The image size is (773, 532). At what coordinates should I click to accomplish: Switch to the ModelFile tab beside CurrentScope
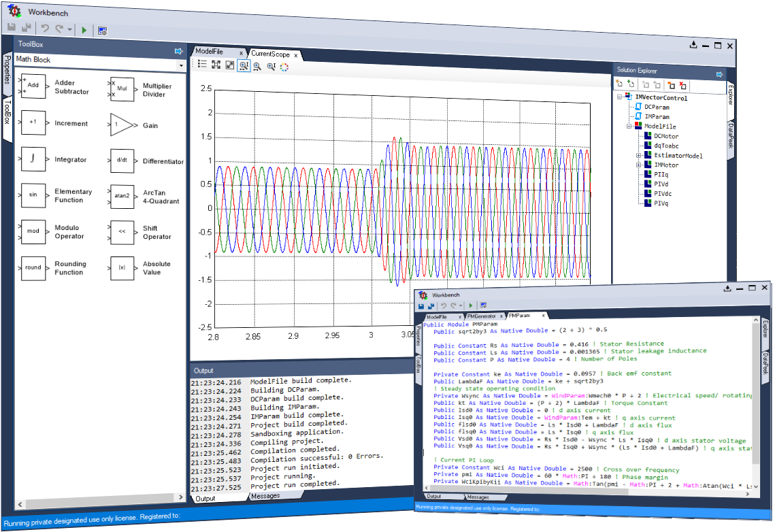pos(209,51)
